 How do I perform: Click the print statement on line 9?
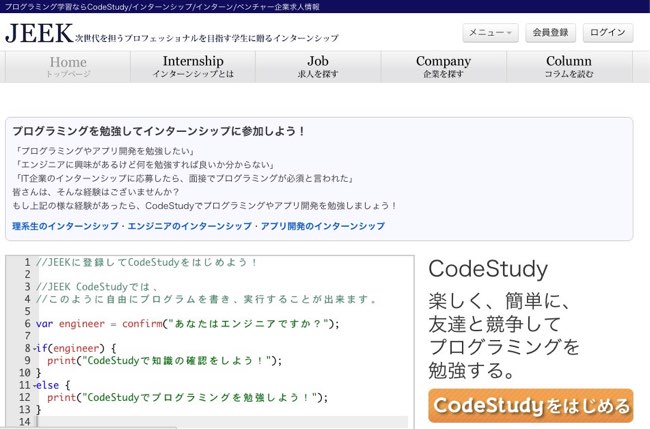(164, 361)
